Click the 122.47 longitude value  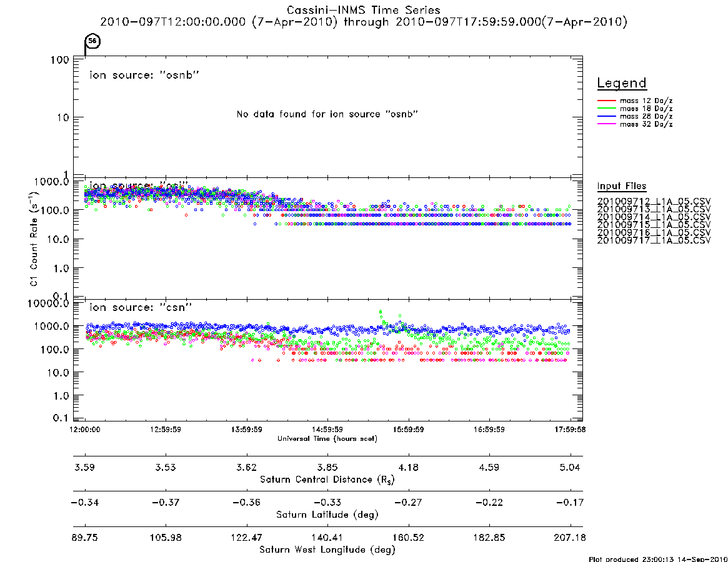click(247, 538)
